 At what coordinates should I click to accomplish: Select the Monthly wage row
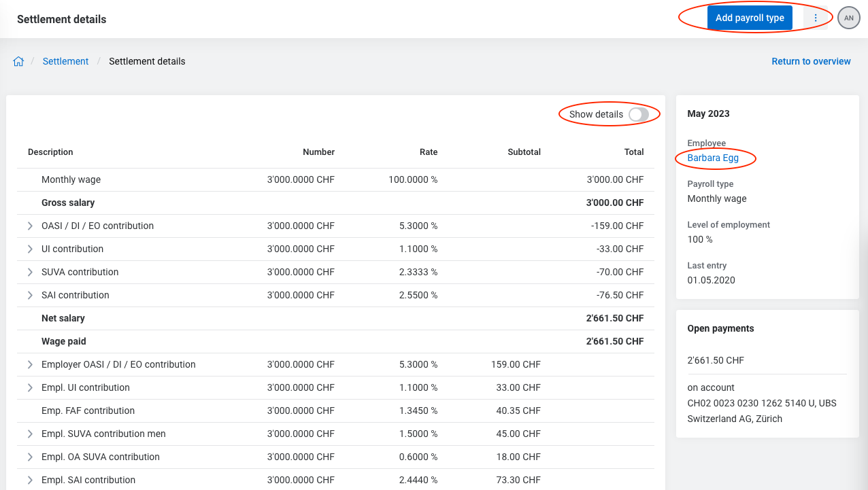tap(71, 179)
